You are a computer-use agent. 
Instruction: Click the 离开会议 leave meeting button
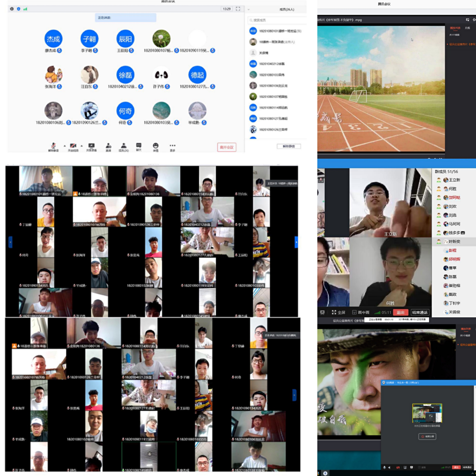(226, 147)
